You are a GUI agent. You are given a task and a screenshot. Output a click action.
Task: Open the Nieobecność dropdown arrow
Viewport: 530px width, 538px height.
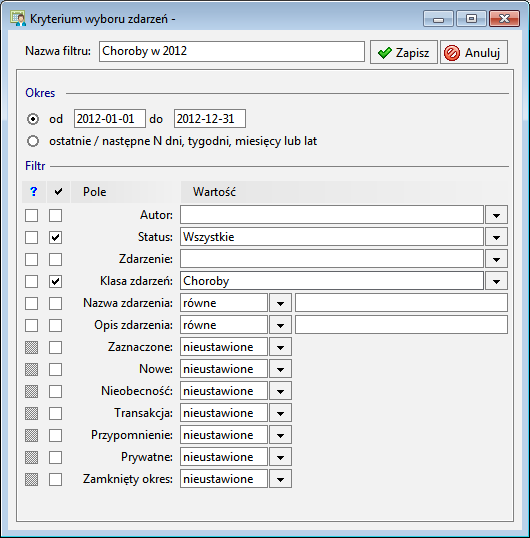(280, 391)
